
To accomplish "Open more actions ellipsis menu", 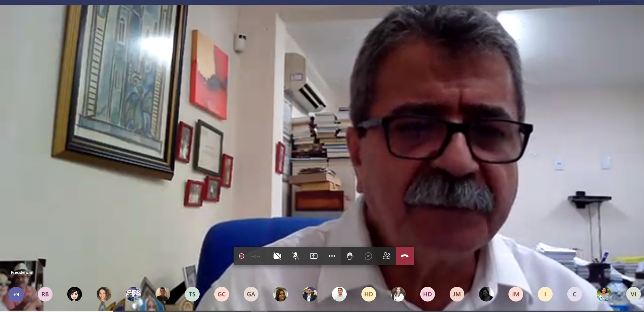I will [332, 256].
